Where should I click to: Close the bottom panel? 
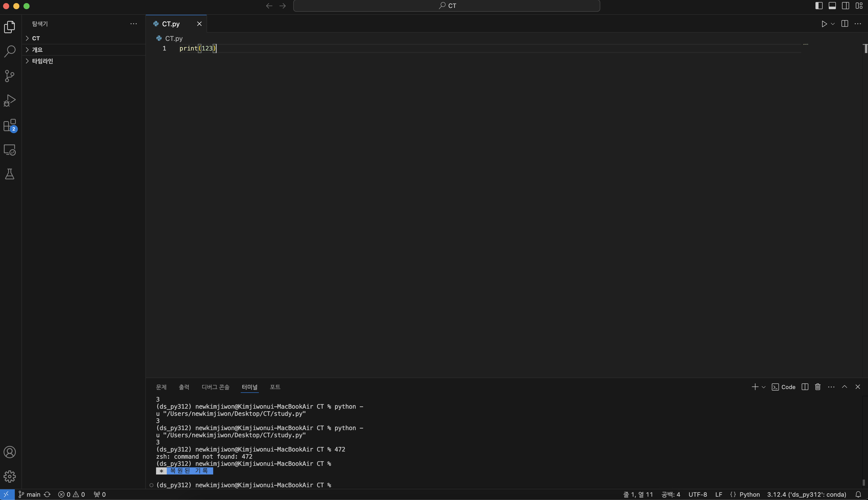[858, 387]
